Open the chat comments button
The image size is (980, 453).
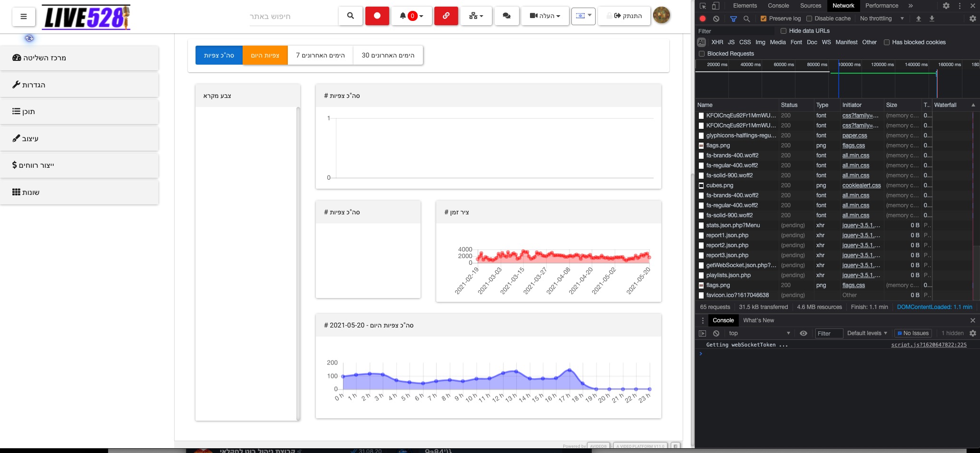point(507,16)
